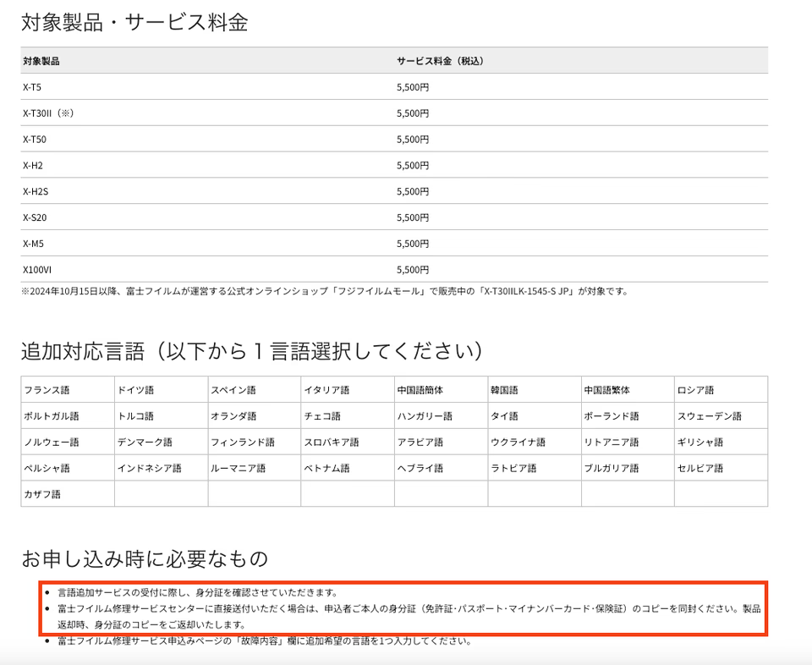Image resolution: width=812 pixels, height=665 pixels.
Task: Click the お申し込み時に必要なもの heading
Action: tap(145, 558)
